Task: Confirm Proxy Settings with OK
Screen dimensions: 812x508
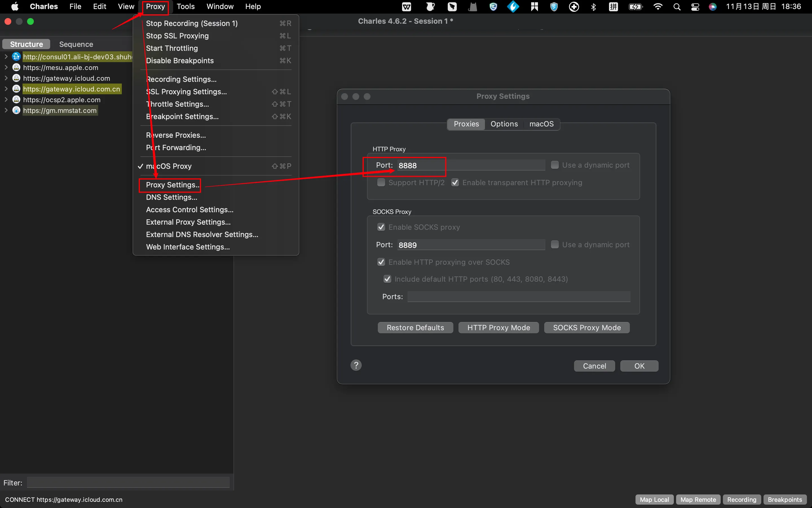Action: (x=639, y=366)
